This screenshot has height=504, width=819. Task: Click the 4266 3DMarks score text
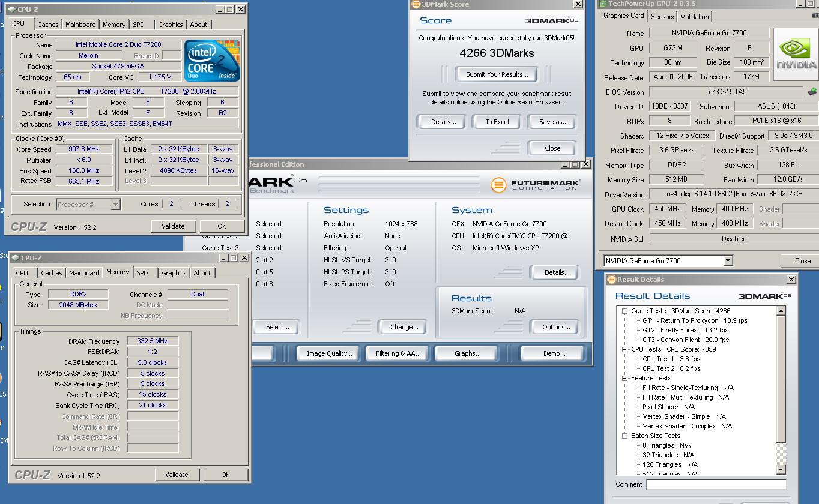(x=497, y=53)
